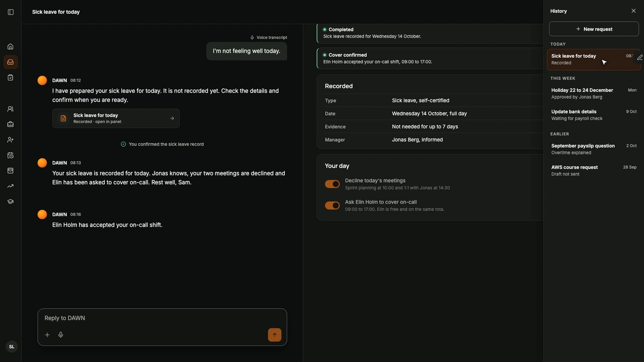
Task: Click the "Wednesday 14 October, full day" value
Action: pos(430,114)
